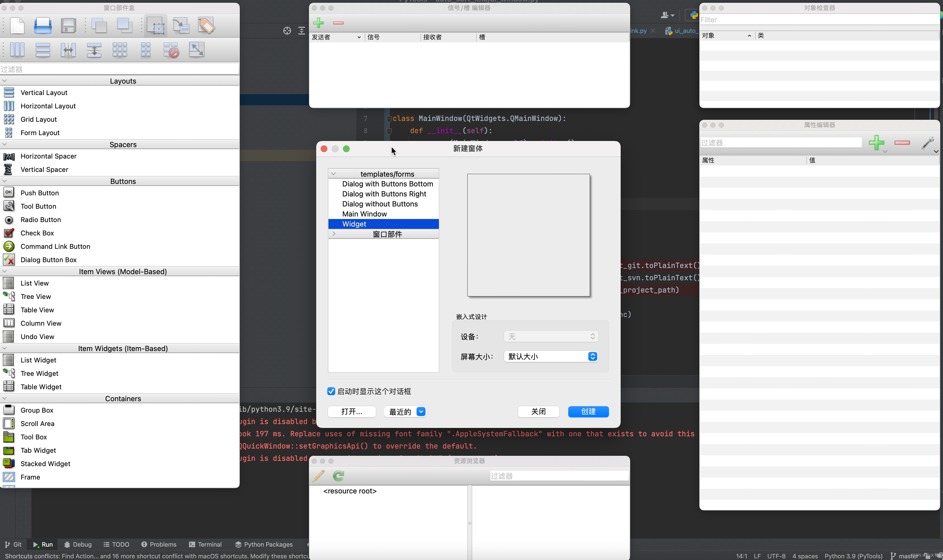943x560 pixels.
Task: Collapse the templates/forms group
Action: (333, 174)
